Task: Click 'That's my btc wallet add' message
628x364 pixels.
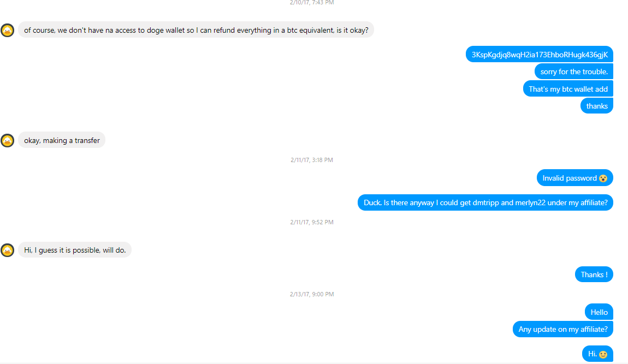Action: point(568,89)
